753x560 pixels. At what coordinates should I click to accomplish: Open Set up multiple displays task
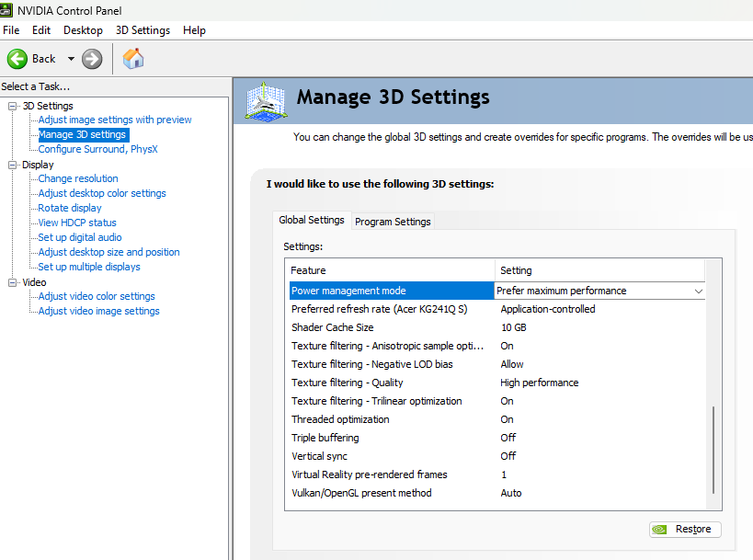(x=89, y=267)
